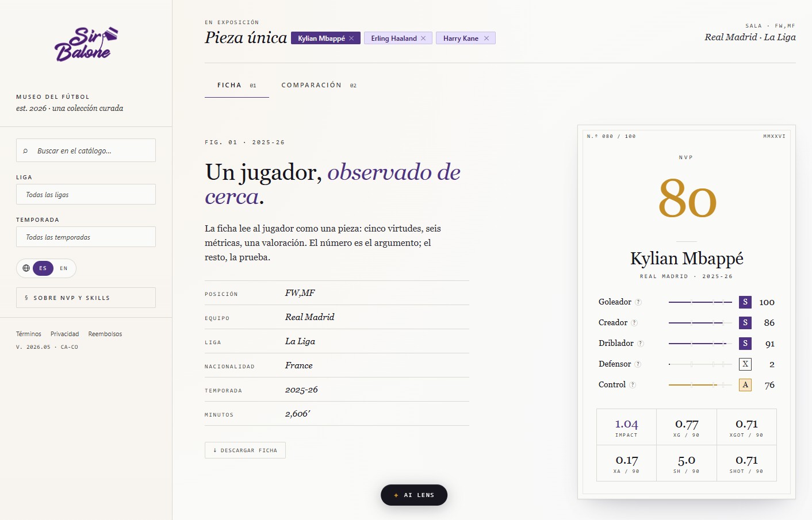Viewport: 812px width, 520px height.
Task: Click the Defensor help question mark icon
Action: pyautogui.click(x=638, y=364)
